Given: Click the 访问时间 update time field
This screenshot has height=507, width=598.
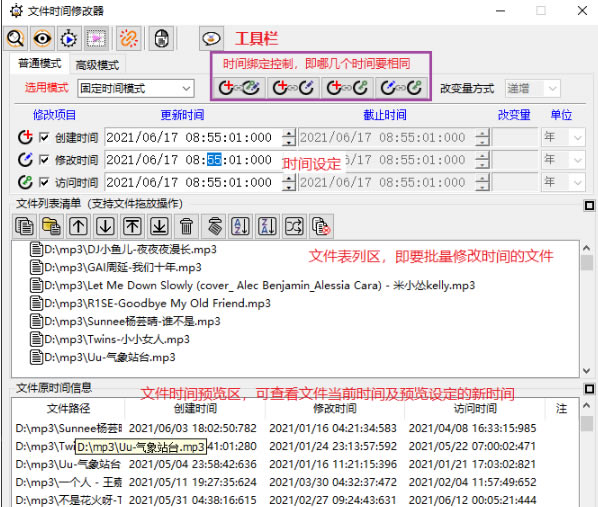Looking at the screenshot, I should point(193,182).
